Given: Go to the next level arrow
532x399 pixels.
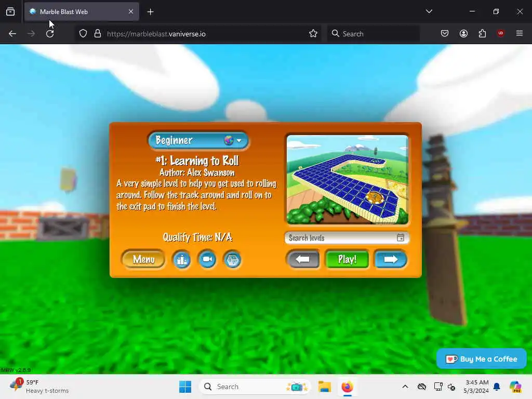Looking at the screenshot, I should 391,260.
